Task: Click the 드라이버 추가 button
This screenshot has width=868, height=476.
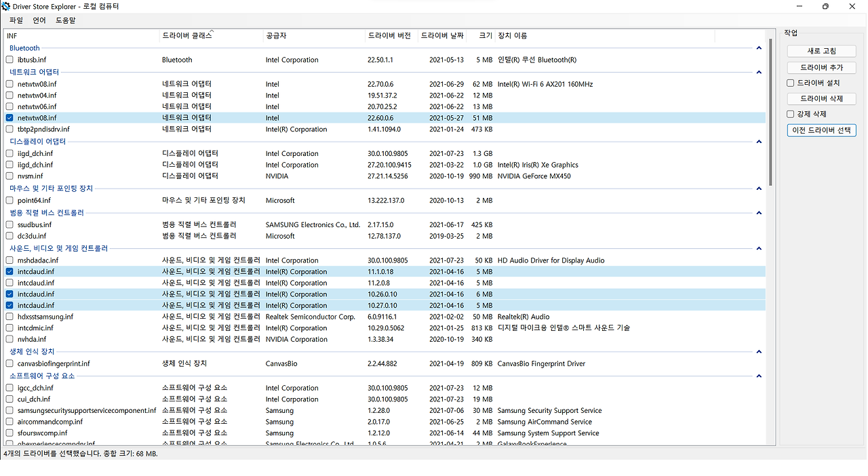Action: [x=821, y=67]
